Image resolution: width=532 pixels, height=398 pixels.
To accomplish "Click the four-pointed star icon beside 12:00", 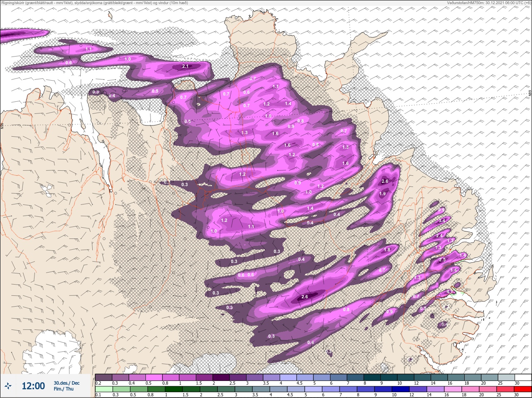I will click(x=8, y=386).
